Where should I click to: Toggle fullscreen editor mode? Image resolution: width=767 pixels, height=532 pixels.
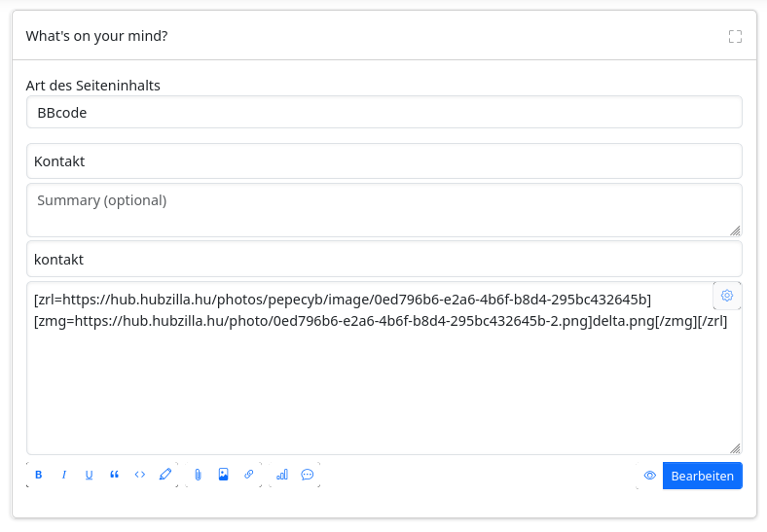pyautogui.click(x=735, y=37)
